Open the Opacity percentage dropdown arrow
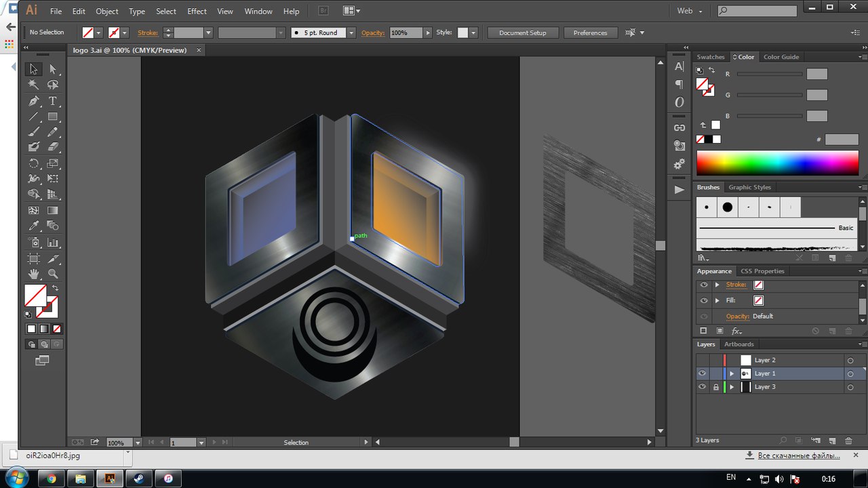The width and height of the screenshot is (868, 488). (427, 33)
